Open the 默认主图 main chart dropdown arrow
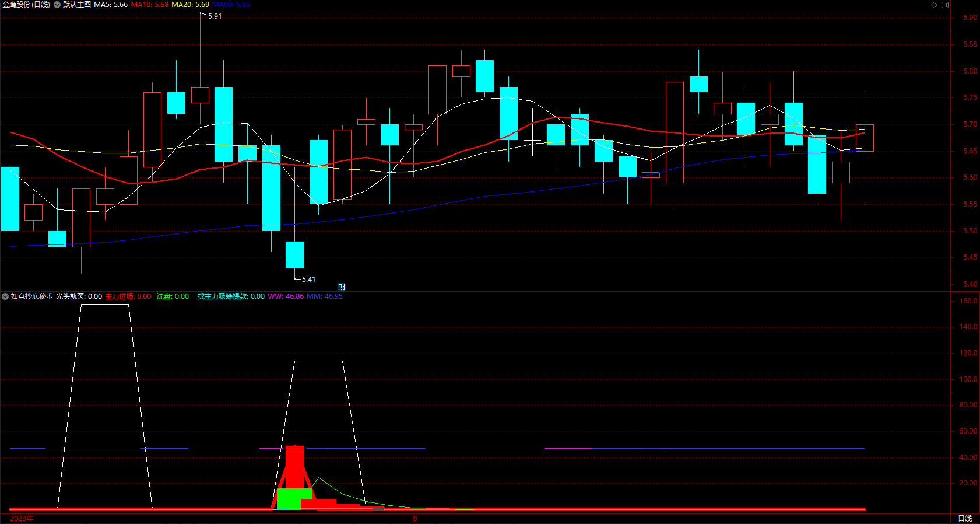The image size is (980, 524). coord(57,5)
